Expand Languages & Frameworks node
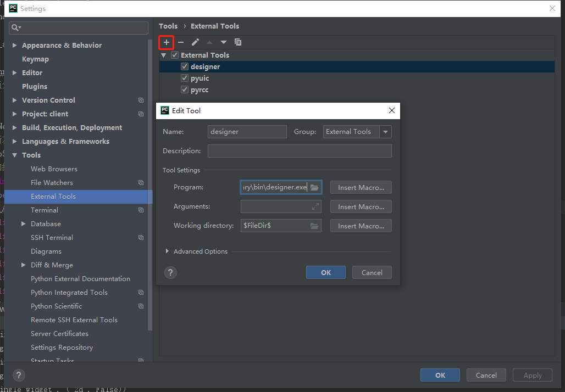565x392 pixels. [14, 142]
